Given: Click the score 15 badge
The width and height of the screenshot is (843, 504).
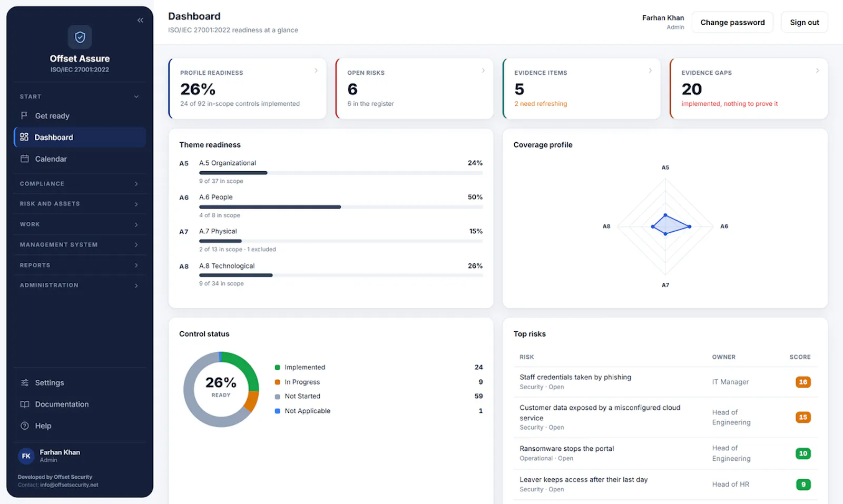Looking at the screenshot, I should pyautogui.click(x=803, y=417).
